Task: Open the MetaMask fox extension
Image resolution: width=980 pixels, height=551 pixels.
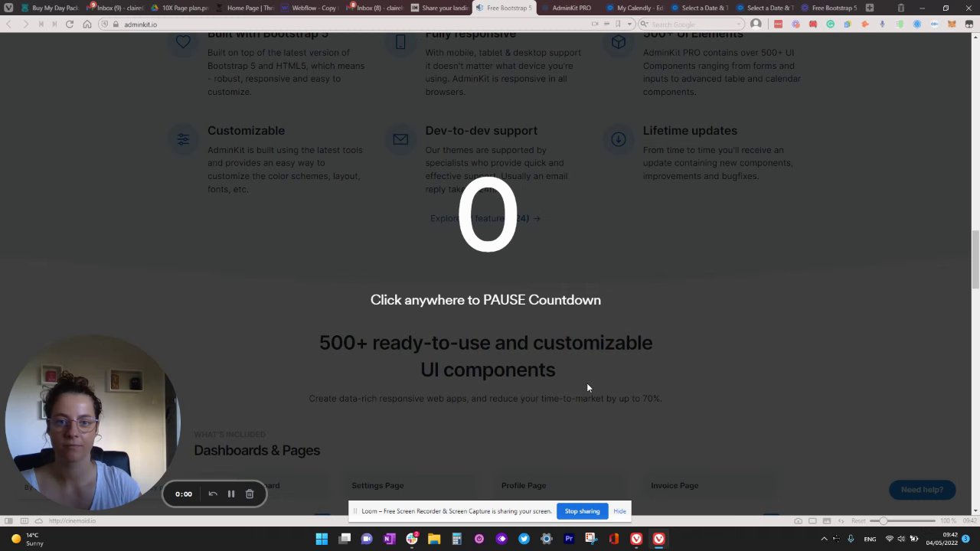Action: [x=952, y=24]
